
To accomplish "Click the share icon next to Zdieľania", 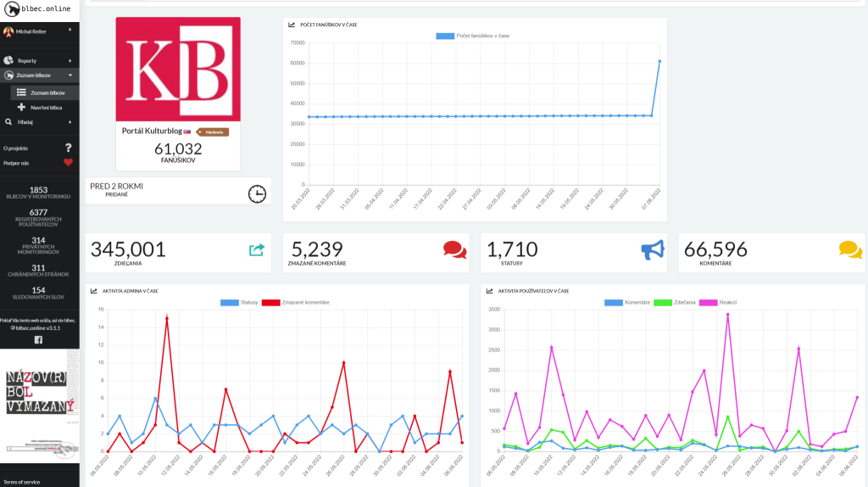I will click(257, 250).
